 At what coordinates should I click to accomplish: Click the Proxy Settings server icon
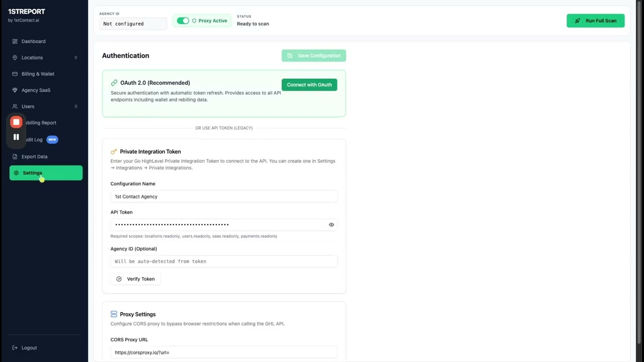(x=114, y=314)
